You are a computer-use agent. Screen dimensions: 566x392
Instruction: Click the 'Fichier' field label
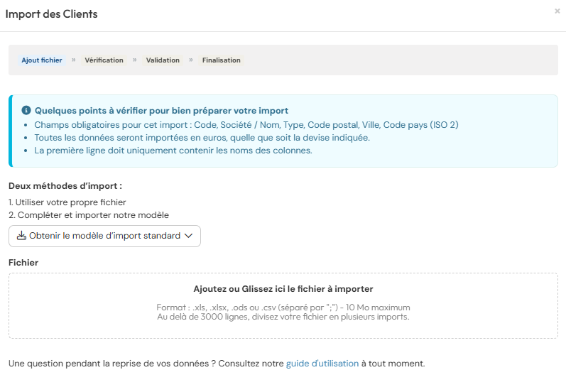(23, 263)
